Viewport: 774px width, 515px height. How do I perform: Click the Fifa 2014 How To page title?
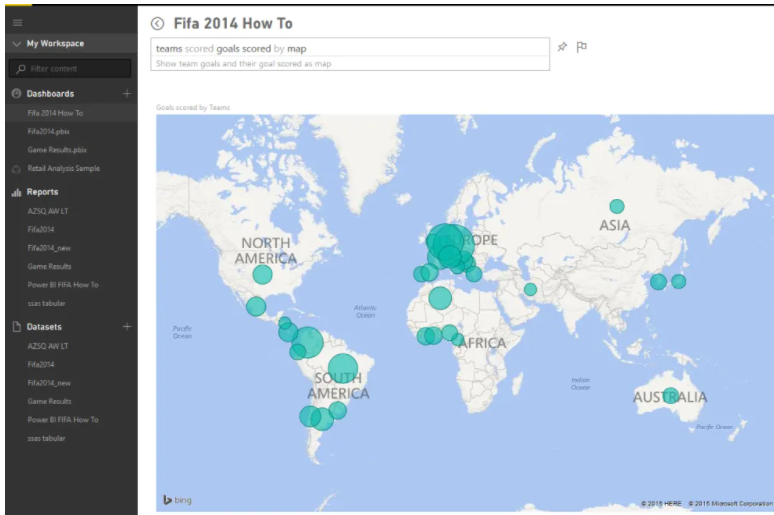233,23
